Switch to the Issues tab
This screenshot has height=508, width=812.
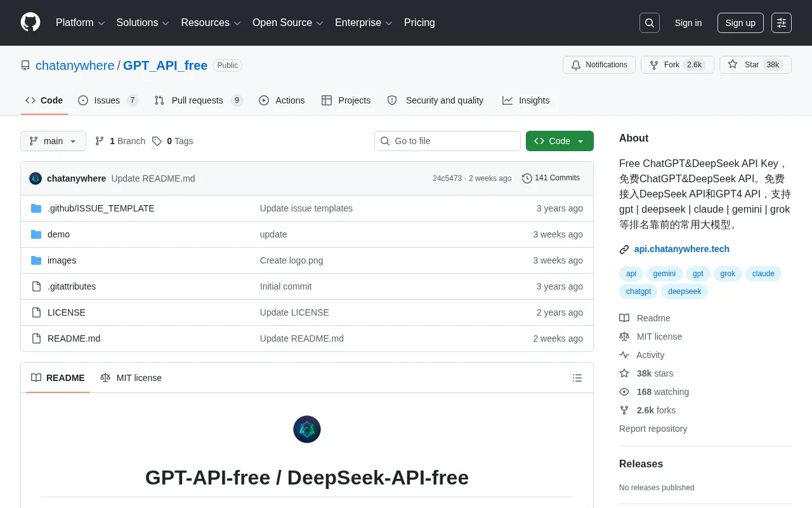coord(108,100)
